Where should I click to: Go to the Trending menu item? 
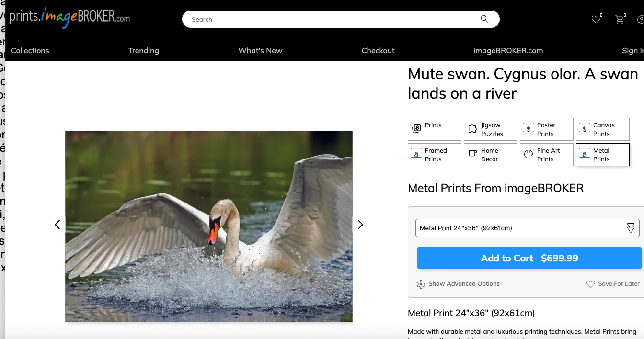pyautogui.click(x=143, y=51)
